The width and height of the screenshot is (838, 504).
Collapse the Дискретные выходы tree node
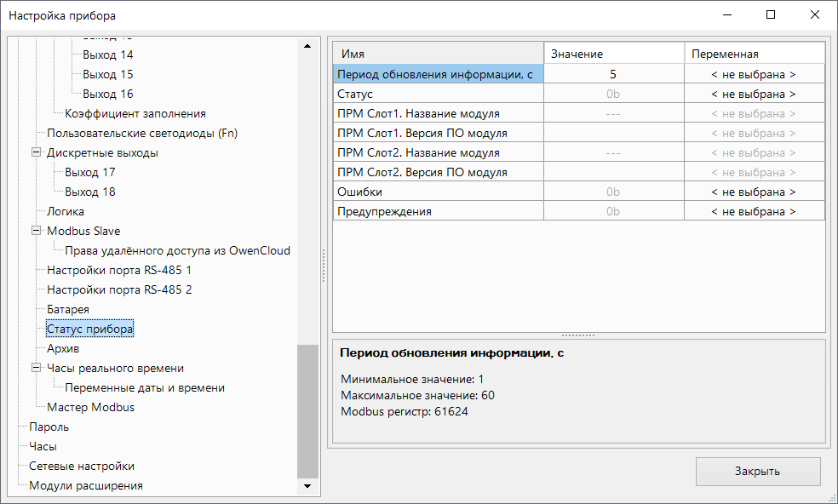(x=37, y=153)
